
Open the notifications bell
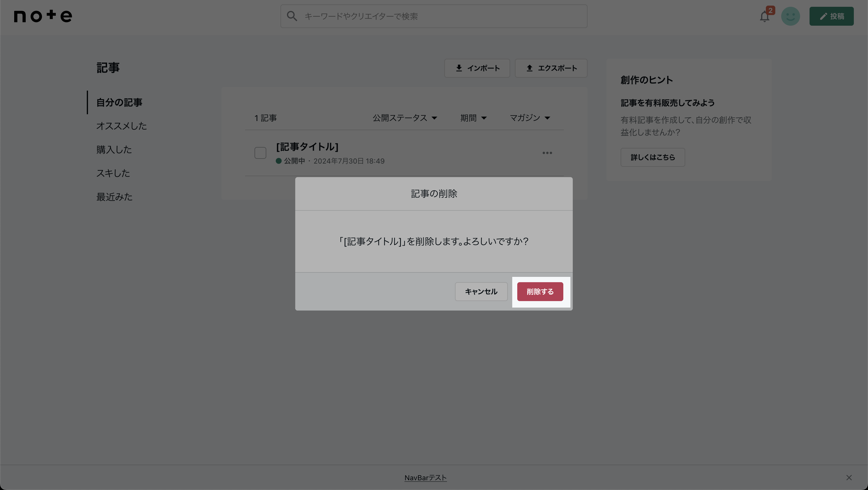tap(764, 16)
